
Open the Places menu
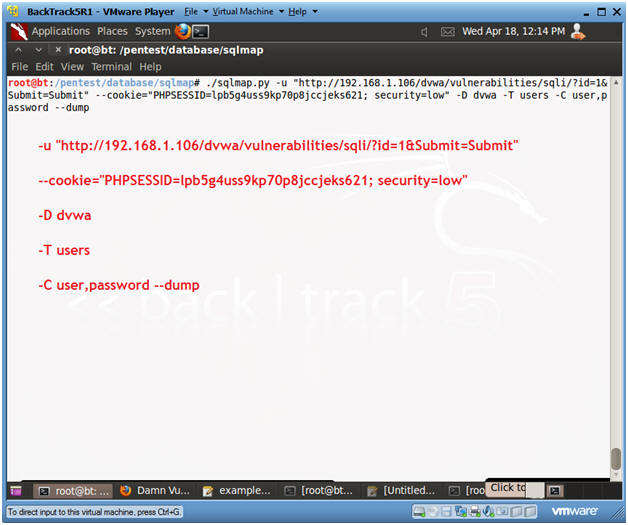point(112,31)
